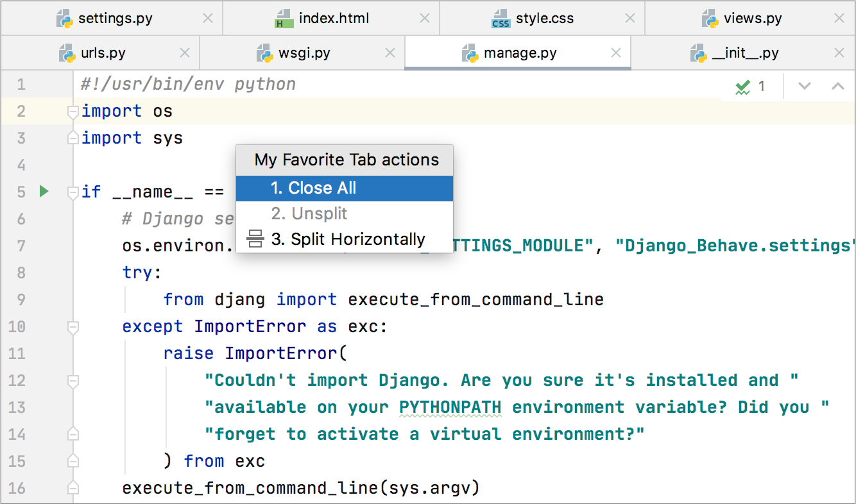856x504 pixels.
Task: Choose Close All from the popup
Action: click(x=314, y=188)
